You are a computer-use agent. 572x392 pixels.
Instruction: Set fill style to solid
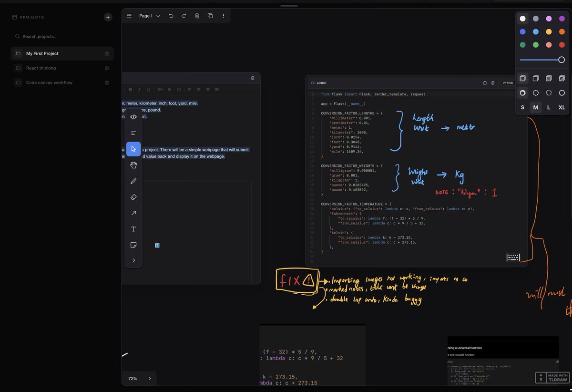pos(549,78)
